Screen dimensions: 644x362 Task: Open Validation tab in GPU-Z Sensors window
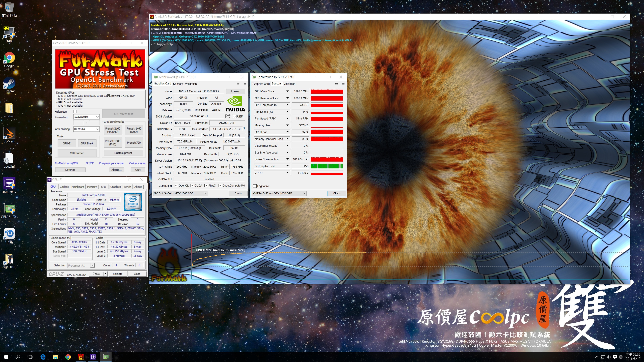pos(289,84)
